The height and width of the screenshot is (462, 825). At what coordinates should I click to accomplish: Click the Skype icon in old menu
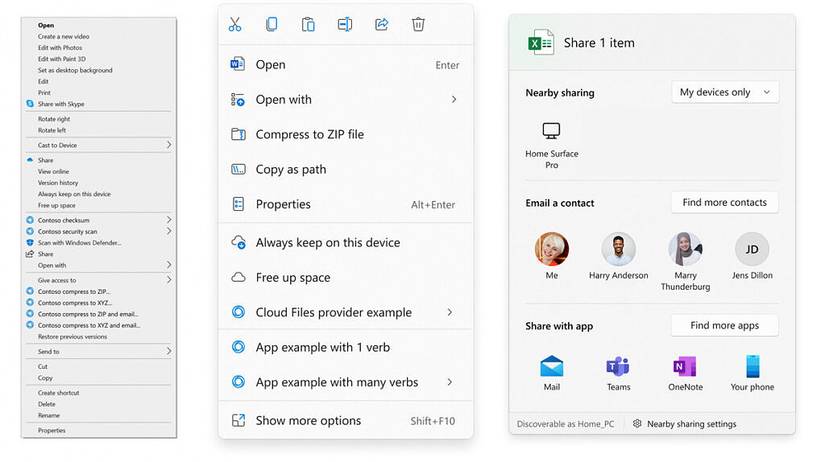pos(30,104)
